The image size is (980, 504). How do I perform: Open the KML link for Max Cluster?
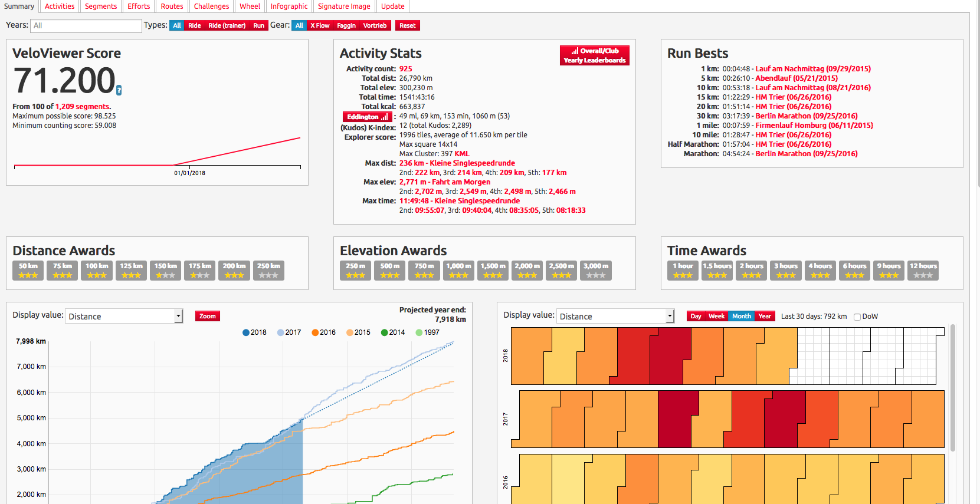(x=462, y=154)
